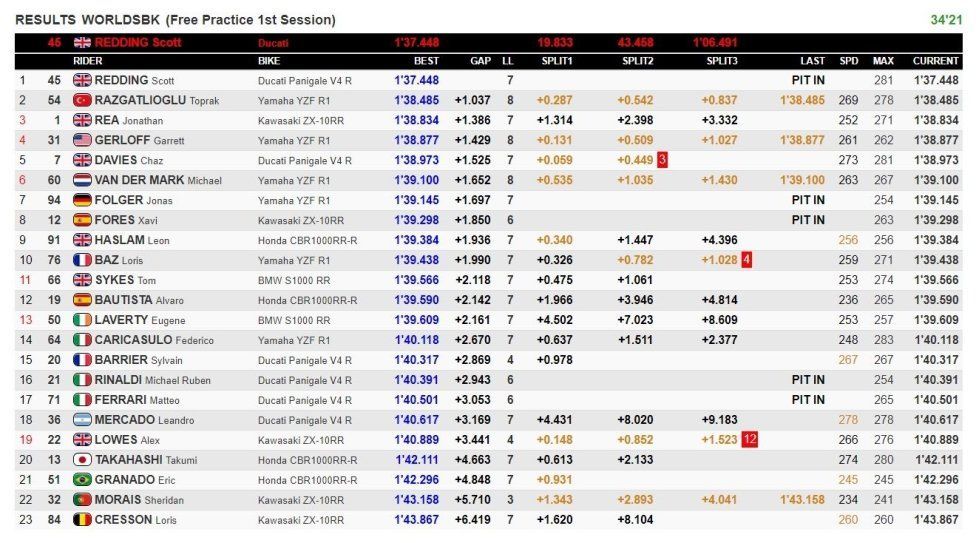
Task: Click the US flag next to GERLOFF Garrett
Action: point(82,139)
